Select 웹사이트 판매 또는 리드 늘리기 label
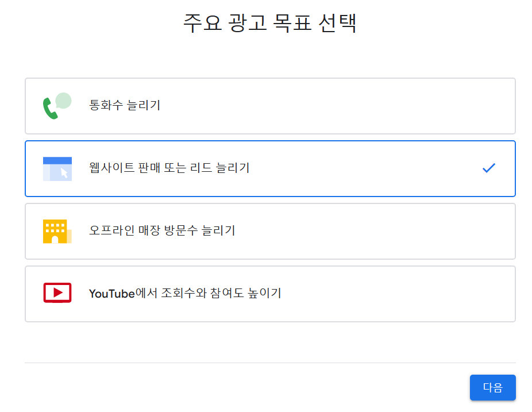 [x=169, y=168]
